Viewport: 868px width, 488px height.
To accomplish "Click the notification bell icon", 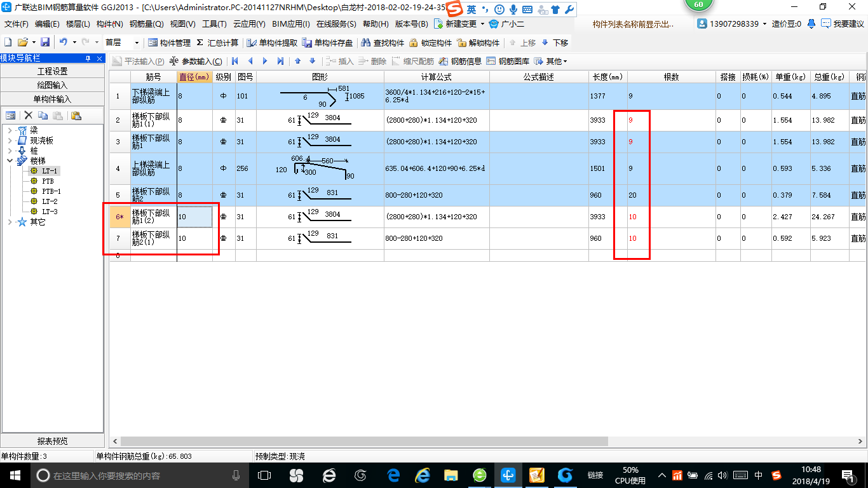I will [811, 24].
